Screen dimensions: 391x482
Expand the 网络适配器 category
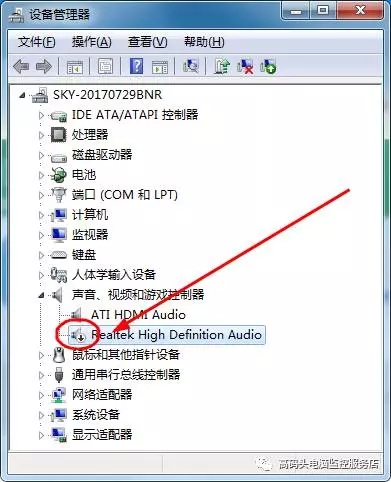point(41,395)
